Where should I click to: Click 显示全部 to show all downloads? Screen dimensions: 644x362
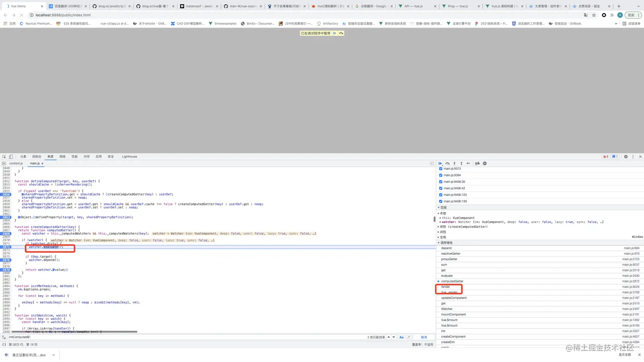coord(625,355)
